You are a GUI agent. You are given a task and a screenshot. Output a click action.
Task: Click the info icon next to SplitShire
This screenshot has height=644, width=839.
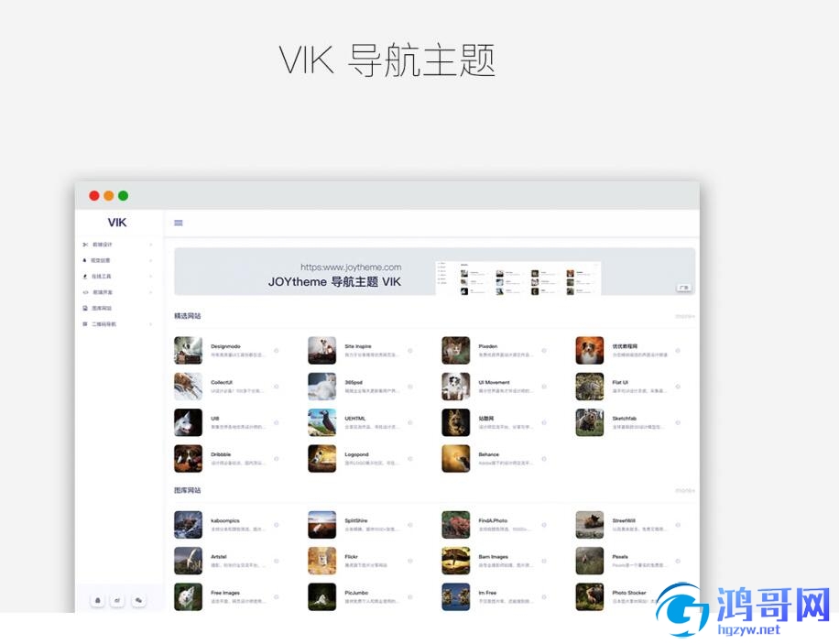point(410,525)
